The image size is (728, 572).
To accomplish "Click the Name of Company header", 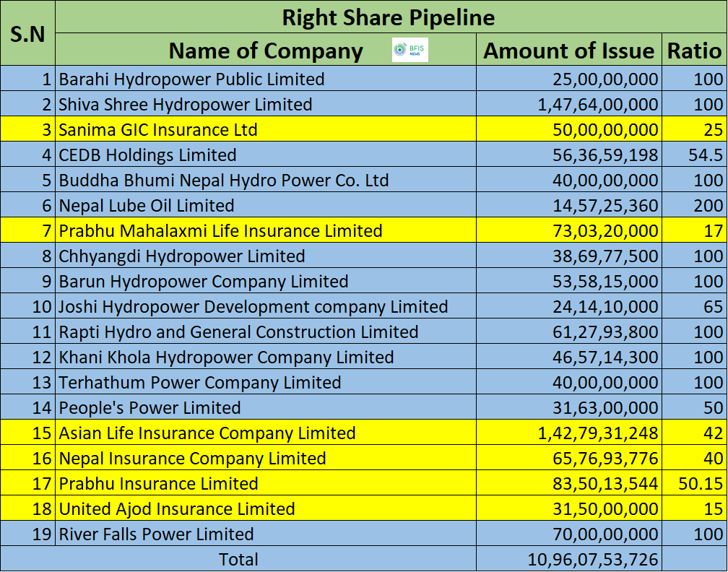I will tap(266, 49).
